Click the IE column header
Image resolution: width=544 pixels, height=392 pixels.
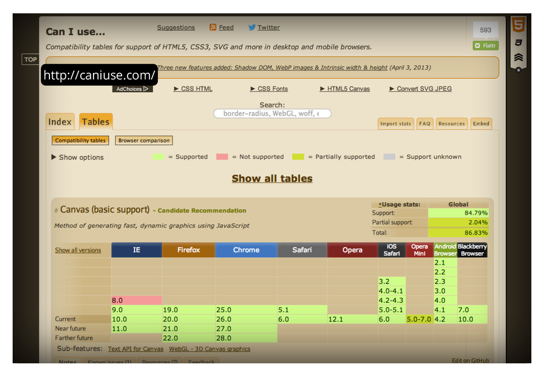[137, 250]
